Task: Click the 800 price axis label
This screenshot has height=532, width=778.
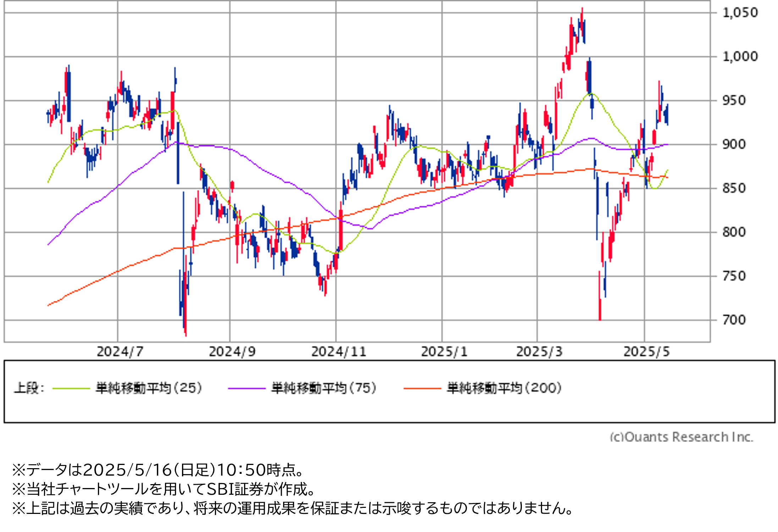Action: pos(734,232)
